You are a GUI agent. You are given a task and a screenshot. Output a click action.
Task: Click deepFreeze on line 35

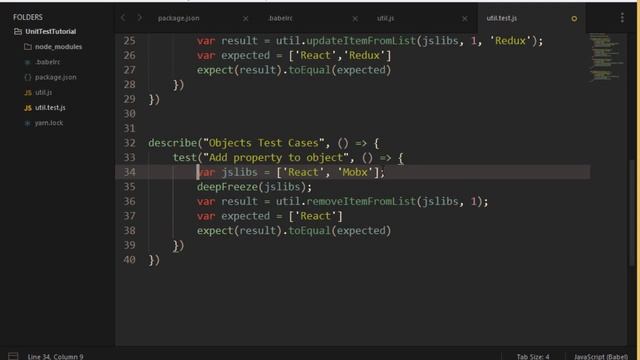227,187
